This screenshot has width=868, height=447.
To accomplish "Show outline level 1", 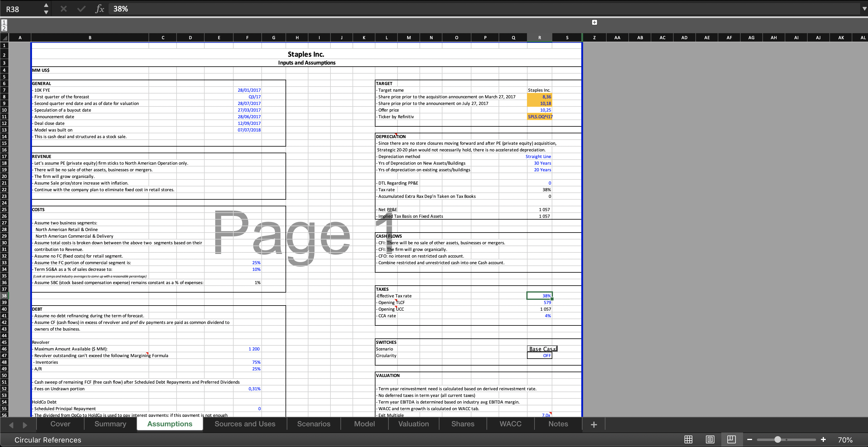I will coord(4,22).
